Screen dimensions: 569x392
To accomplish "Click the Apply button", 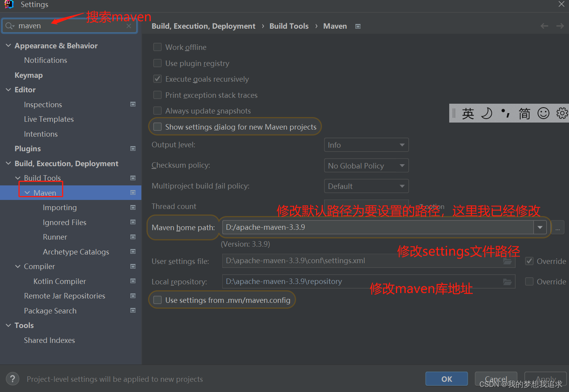I will [x=545, y=379].
